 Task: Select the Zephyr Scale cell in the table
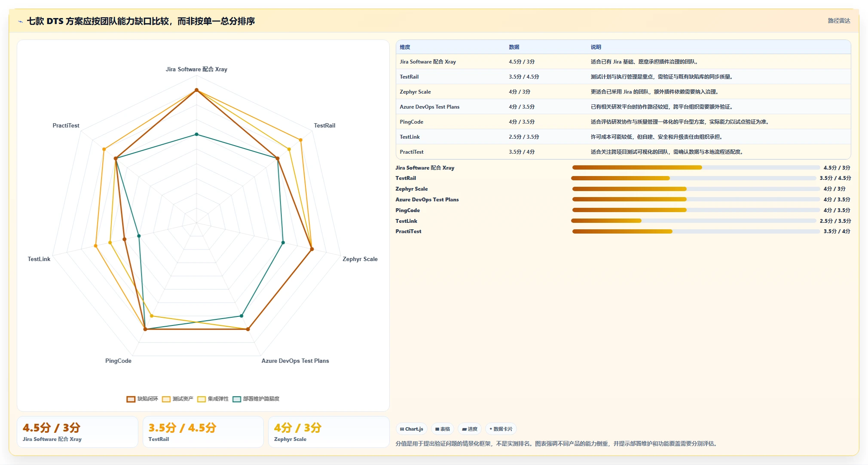tap(450, 92)
